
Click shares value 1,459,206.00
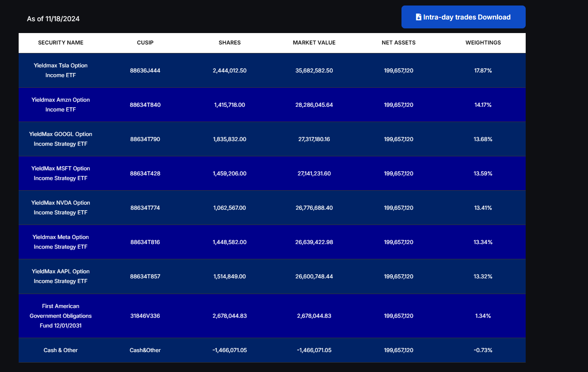click(229, 173)
